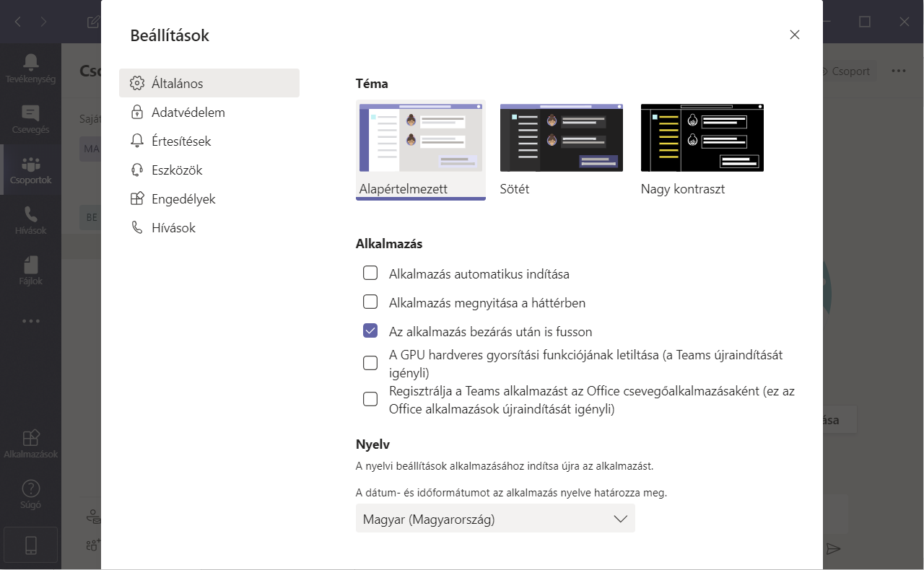Click the mobile app download icon
The width and height of the screenshot is (924, 570).
30,546
